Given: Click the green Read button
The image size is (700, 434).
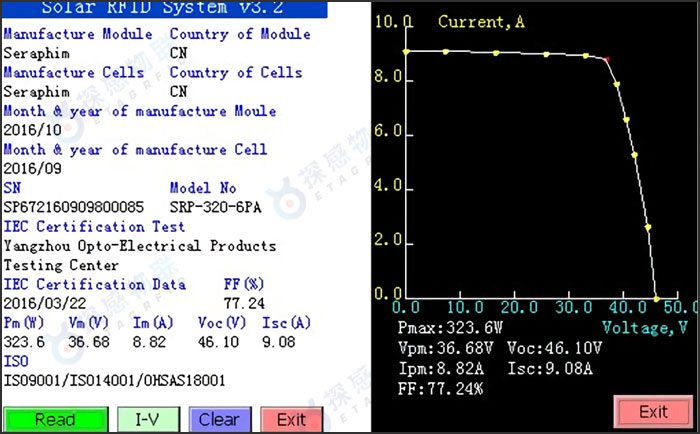Looking at the screenshot, I should pos(55,419).
